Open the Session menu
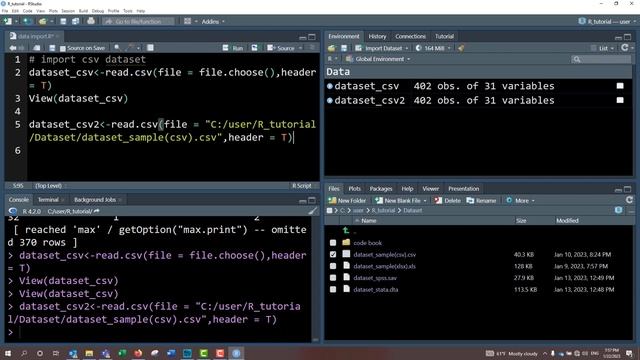This screenshot has height=360, width=640. coord(68,11)
